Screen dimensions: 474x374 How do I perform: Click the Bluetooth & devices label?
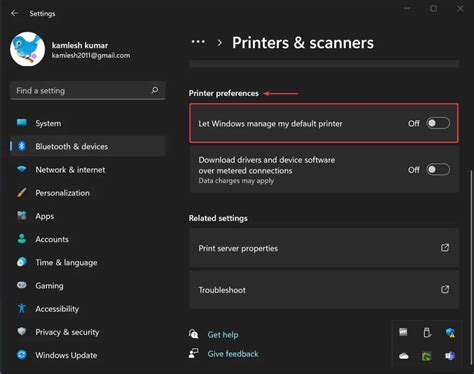pyautogui.click(x=72, y=146)
